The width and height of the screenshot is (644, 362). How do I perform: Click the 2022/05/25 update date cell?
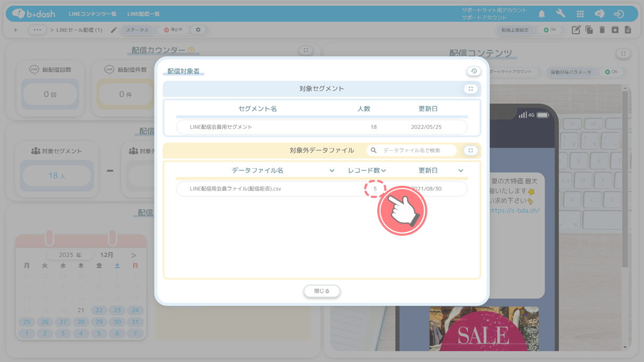(x=426, y=127)
